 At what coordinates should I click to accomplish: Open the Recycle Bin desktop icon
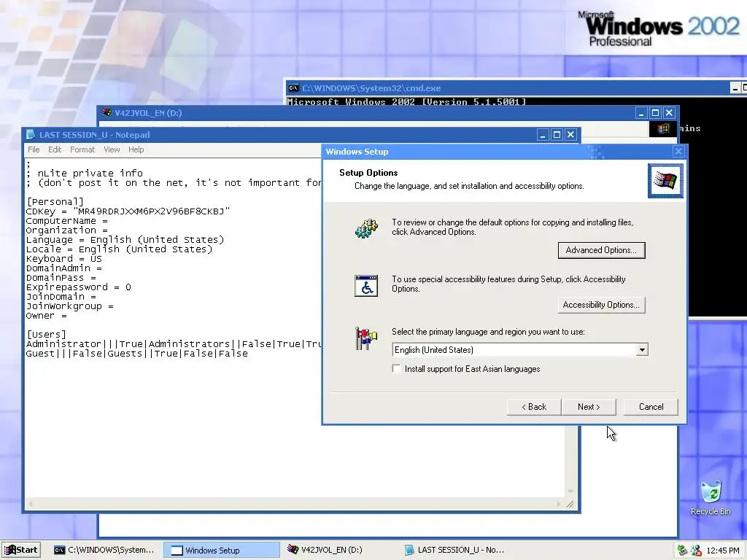tap(711, 497)
